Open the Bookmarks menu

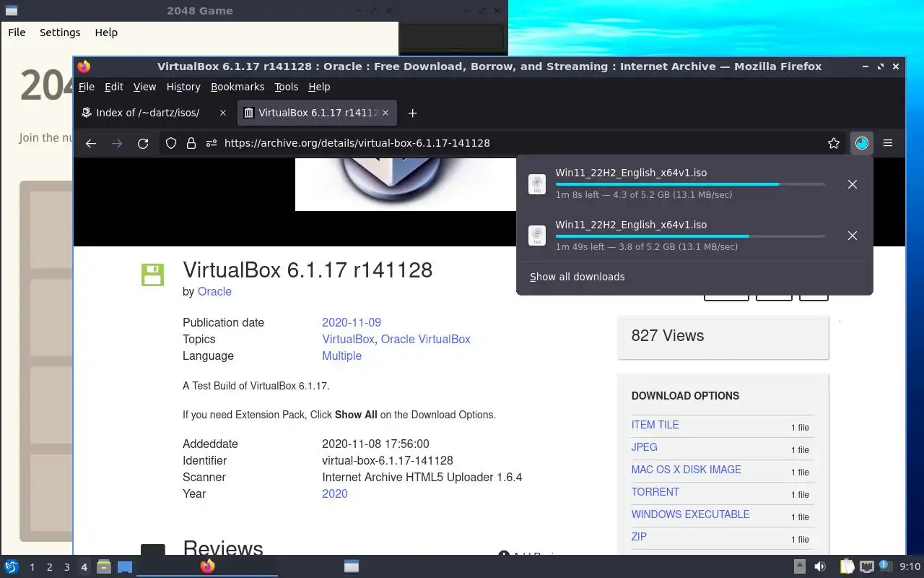(237, 87)
